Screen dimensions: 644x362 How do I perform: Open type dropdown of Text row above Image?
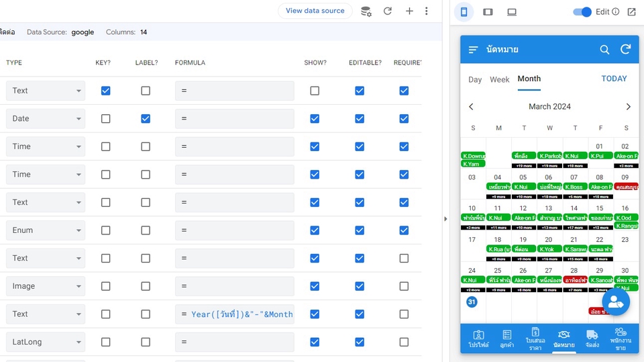[46, 259]
